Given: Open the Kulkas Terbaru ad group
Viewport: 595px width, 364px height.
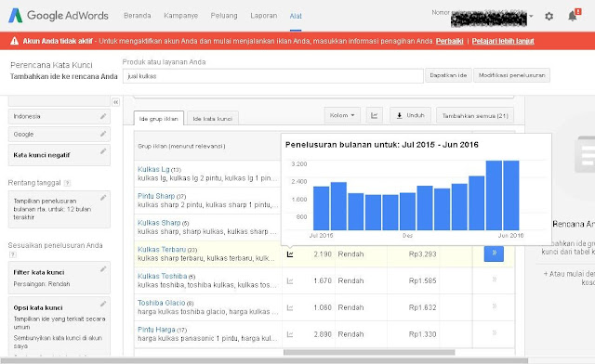Looking at the screenshot, I should coord(162,250).
